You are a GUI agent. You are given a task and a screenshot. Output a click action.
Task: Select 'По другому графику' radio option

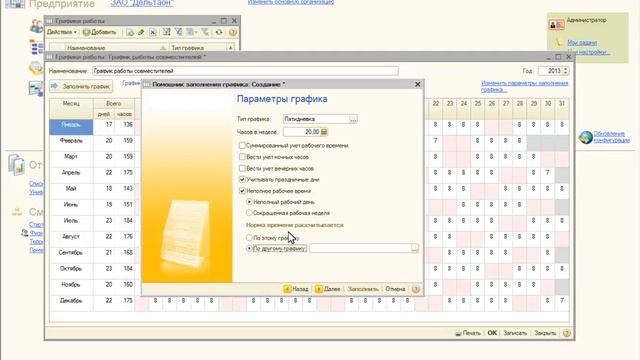249,248
